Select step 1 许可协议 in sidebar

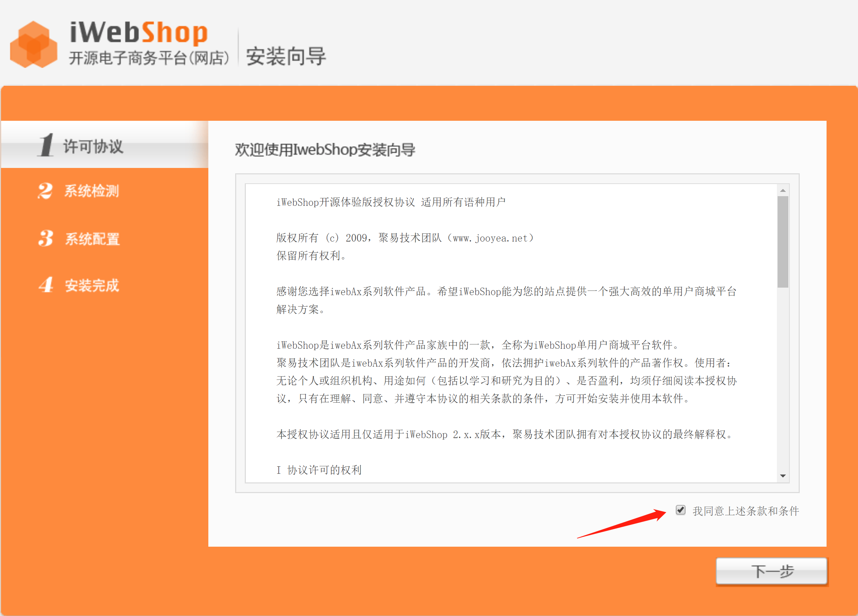tap(104, 145)
